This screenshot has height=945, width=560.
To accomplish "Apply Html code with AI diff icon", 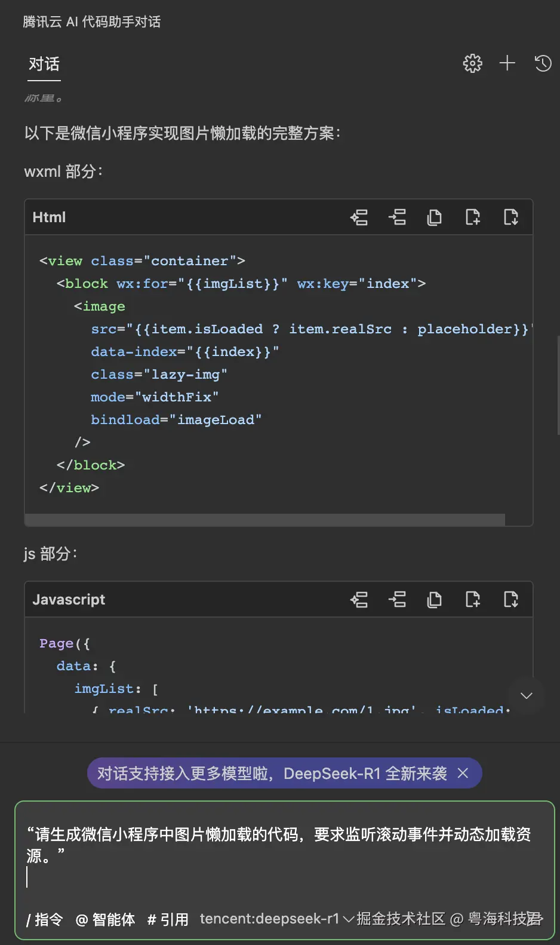I will pyautogui.click(x=359, y=217).
